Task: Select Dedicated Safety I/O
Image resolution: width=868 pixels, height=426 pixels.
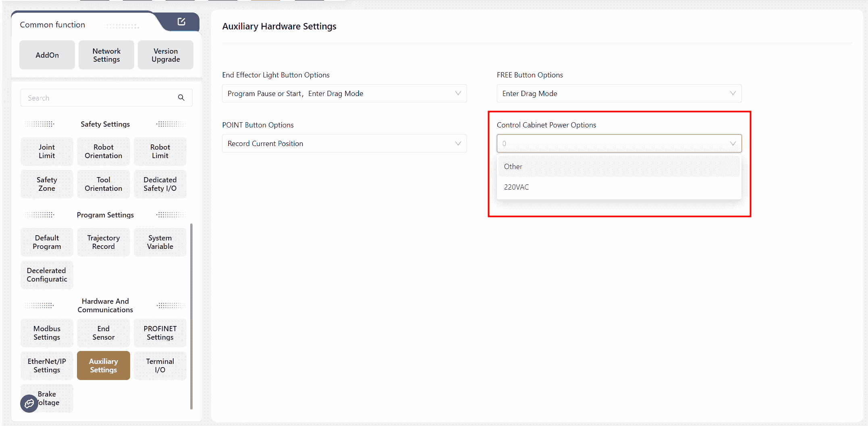Action: tap(160, 184)
